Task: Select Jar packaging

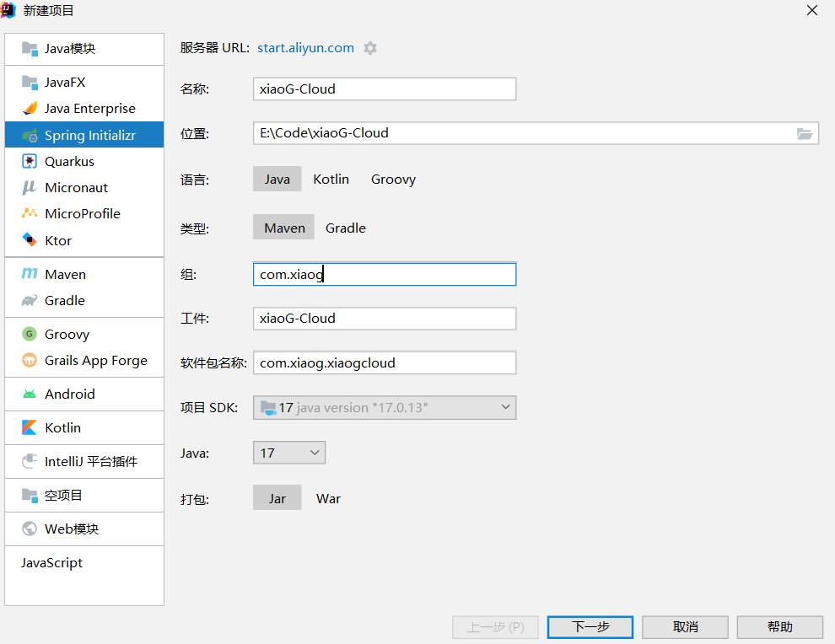Action: [277, 498]
